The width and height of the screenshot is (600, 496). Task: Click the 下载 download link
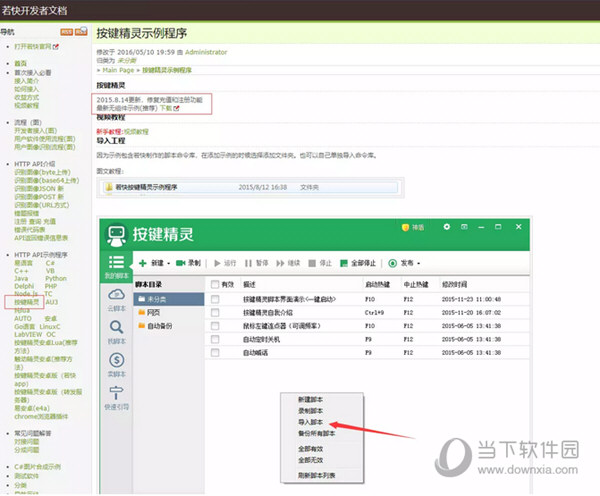[166, 108]
